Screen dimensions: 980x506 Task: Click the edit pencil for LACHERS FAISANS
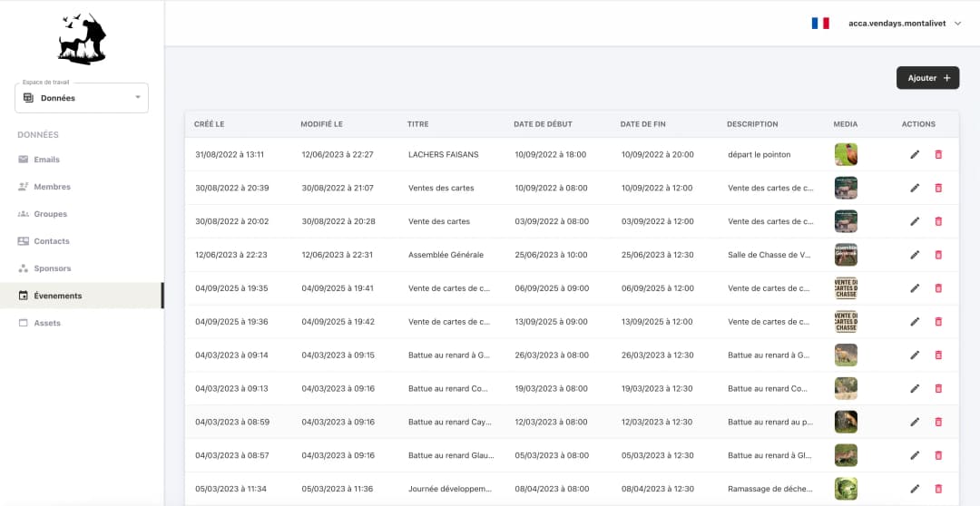click(x=915, y=154)
